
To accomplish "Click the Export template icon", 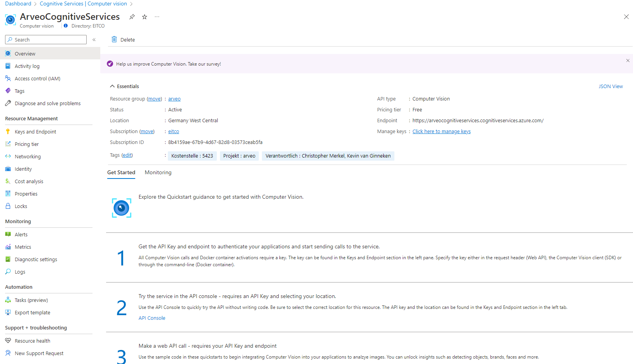I will pos(8,312).
